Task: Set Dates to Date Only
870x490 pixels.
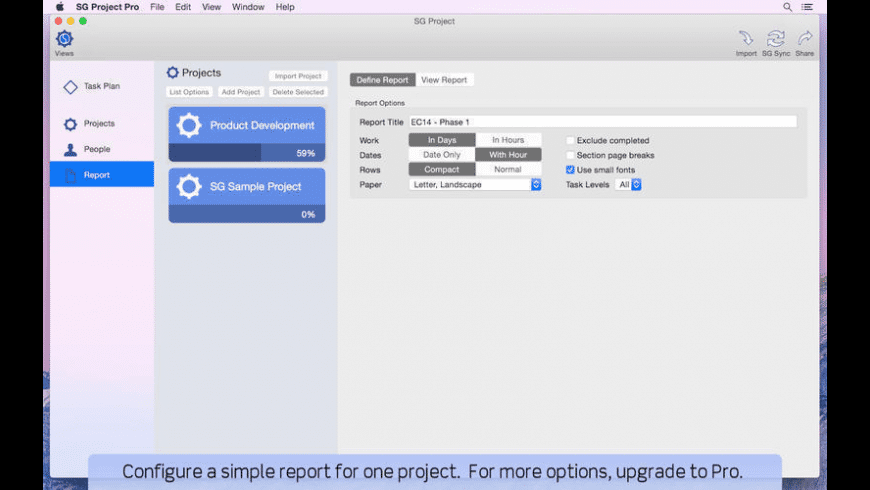Action: tap(442, 155)
